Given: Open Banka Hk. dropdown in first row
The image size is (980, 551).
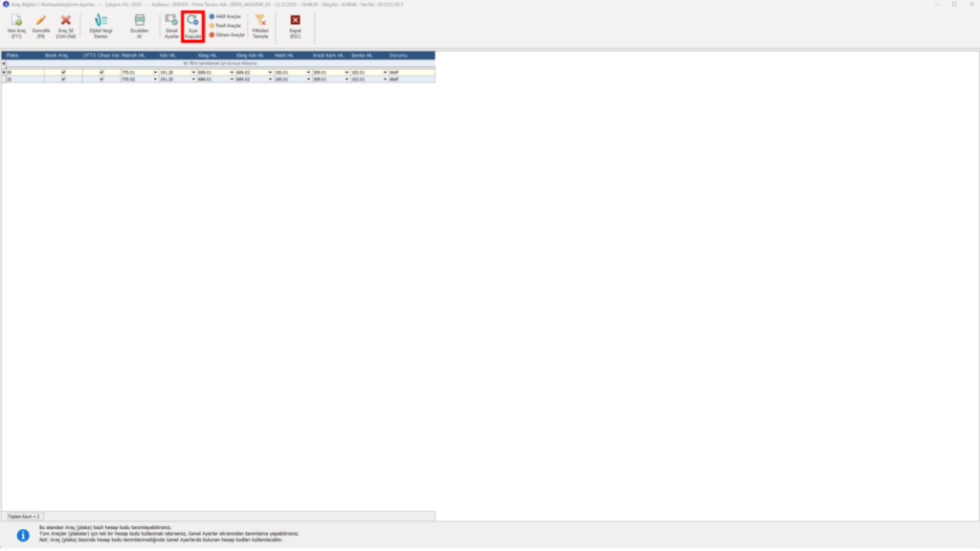Looking at the screenshot, I should (x=385, y=73).
